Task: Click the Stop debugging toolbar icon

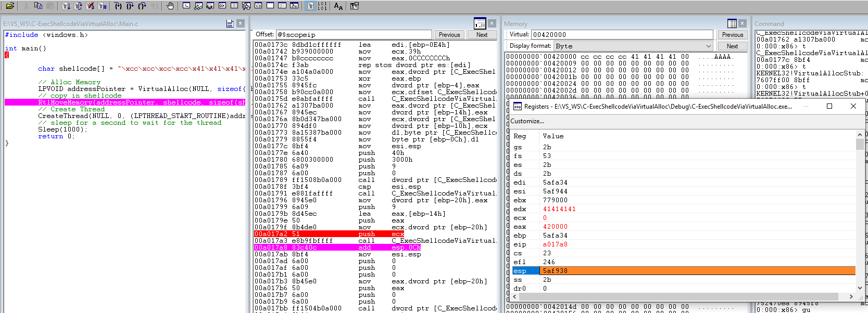Action: 90,6
